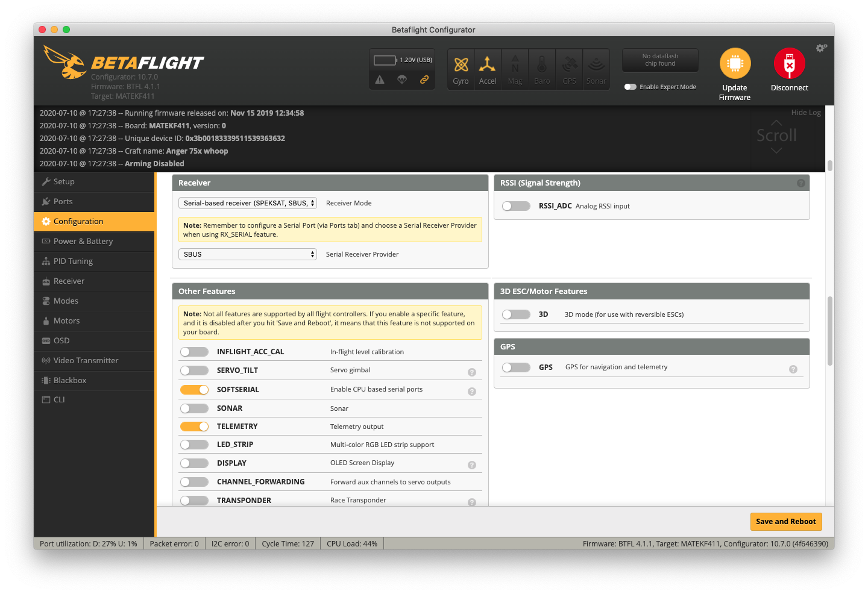Click the CPU Load status entry
The image size is (868, 594).
click(x=352, y=544)
